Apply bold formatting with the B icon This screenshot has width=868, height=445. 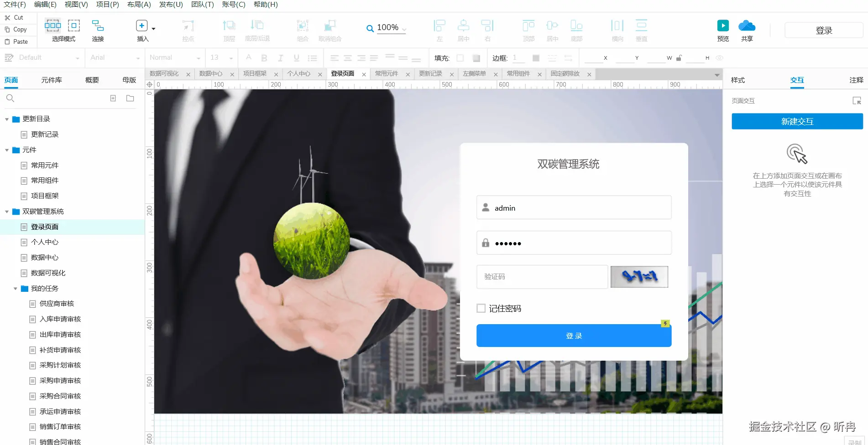click(x=264, y=58)
